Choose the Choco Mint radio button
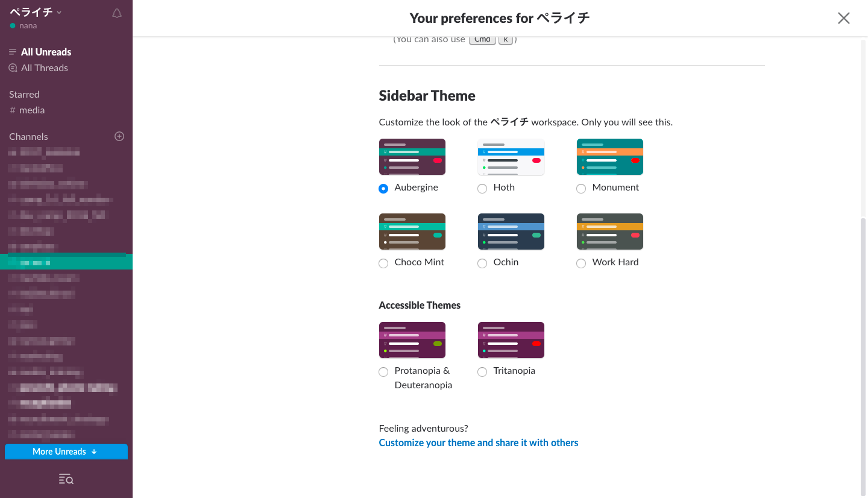This screenshot has height=498, width=868. 383,263
